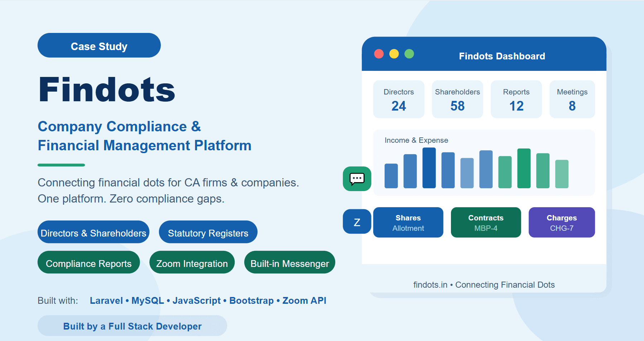
Task: Select the Zoom Integration pill
Action: click(192, 262)
